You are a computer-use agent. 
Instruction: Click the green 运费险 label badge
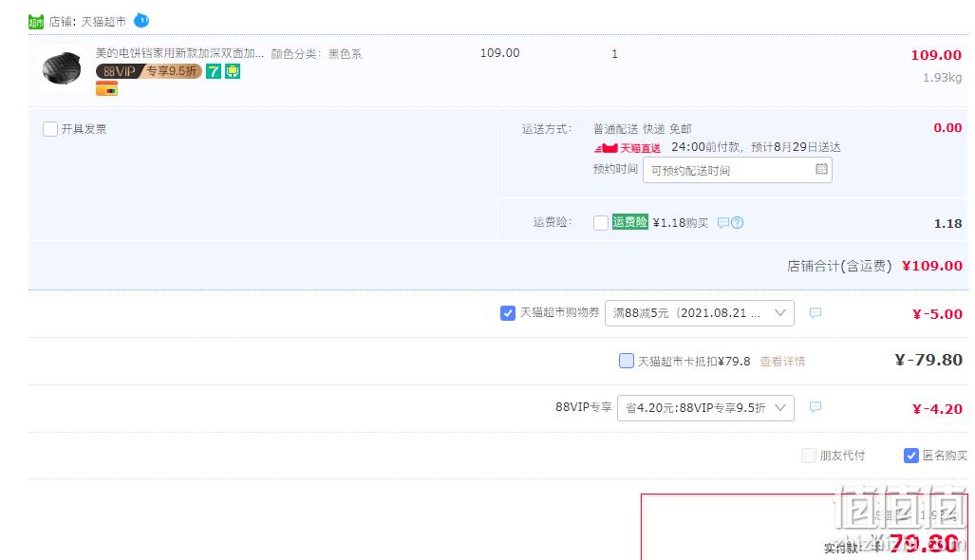pos(629,222)
